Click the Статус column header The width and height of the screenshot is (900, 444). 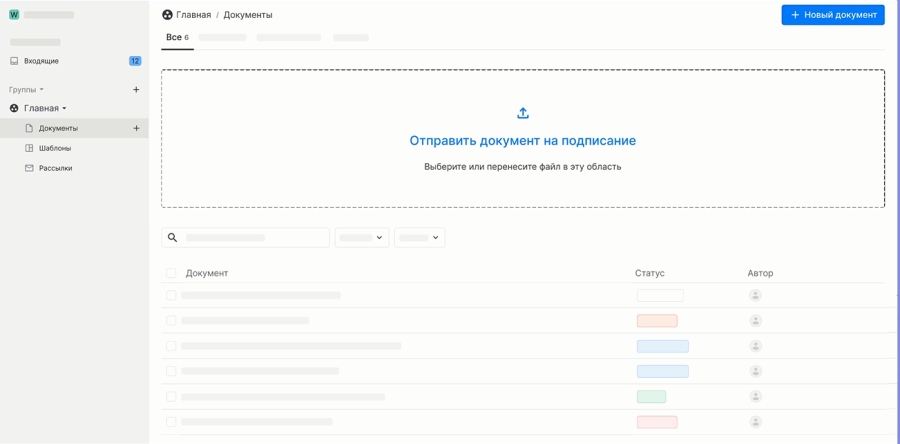[650, 273]
